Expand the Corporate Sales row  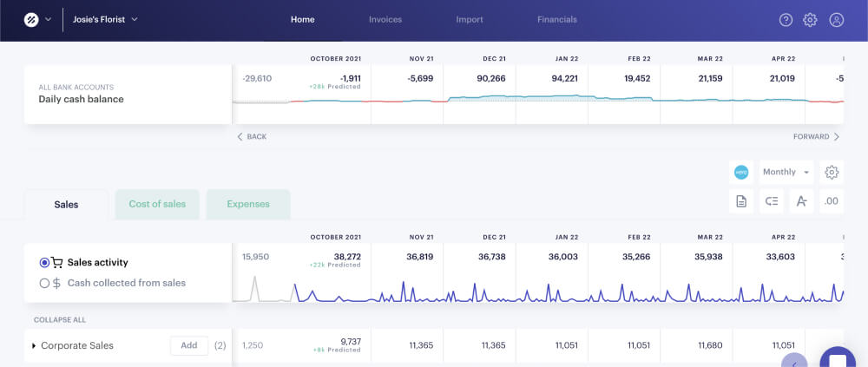[34, 346]
